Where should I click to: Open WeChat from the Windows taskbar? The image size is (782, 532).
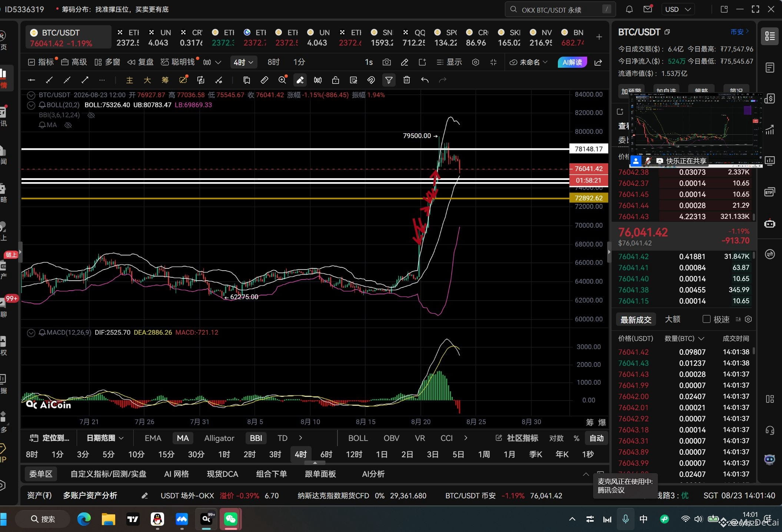tap(230, 519)
